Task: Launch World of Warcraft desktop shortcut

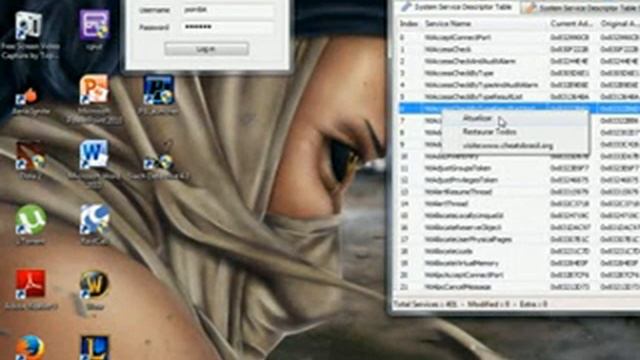Action: 94,289
